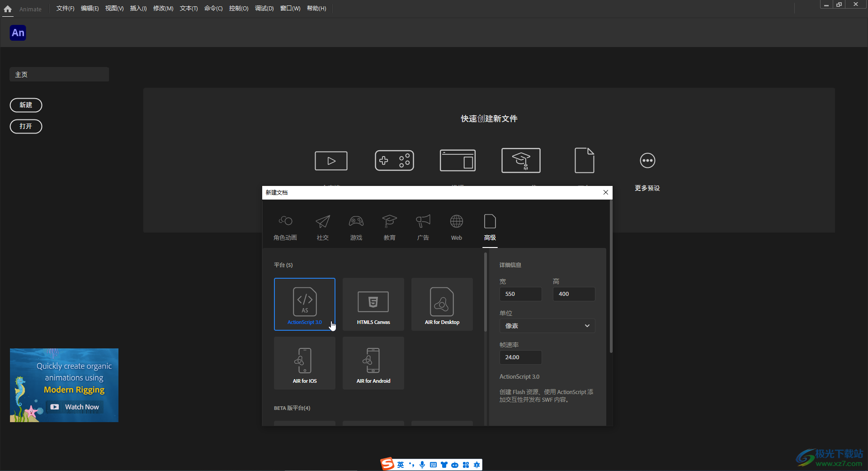Click the dialog's right-side scrollbar
Image resolution: width=868 pixels, height=471 pixels.
pyautogui.click(x=611, y=276)
